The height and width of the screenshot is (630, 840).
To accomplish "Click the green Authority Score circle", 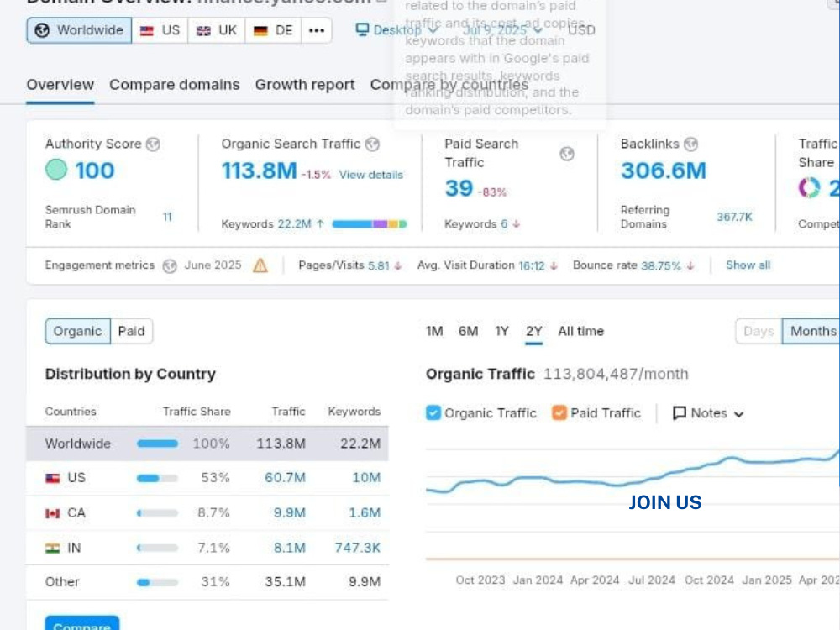I will coord(56,170).
